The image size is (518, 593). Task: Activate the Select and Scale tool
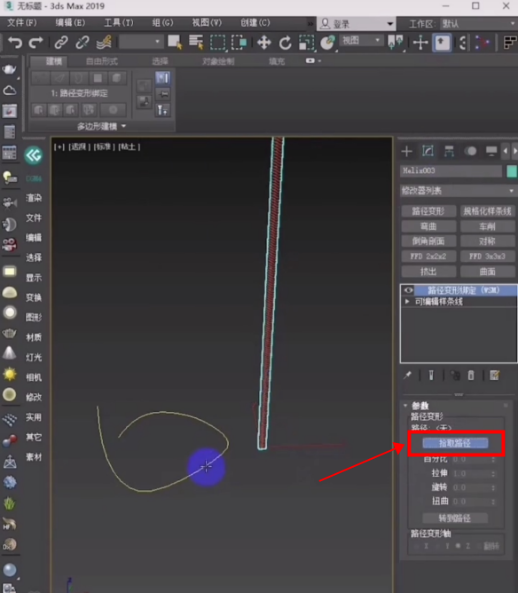coord(307,42)
